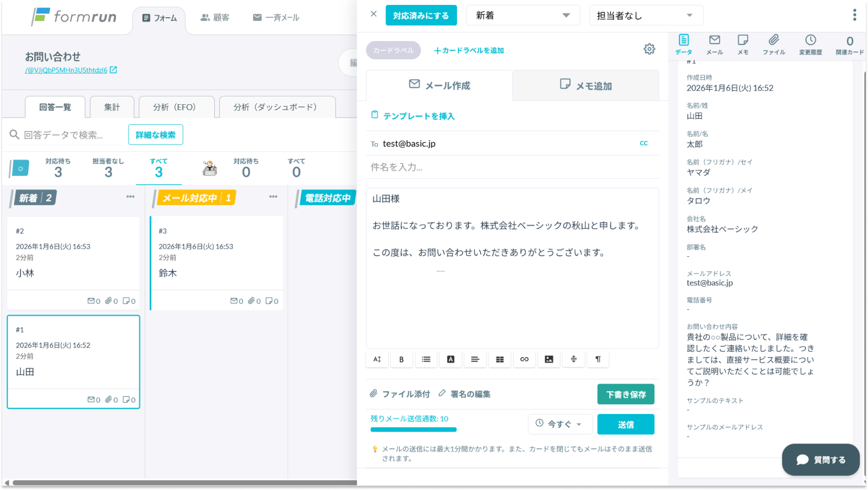Click the 件名 subject input field
This screenshot has height=490, width=868.
[512, 167]
